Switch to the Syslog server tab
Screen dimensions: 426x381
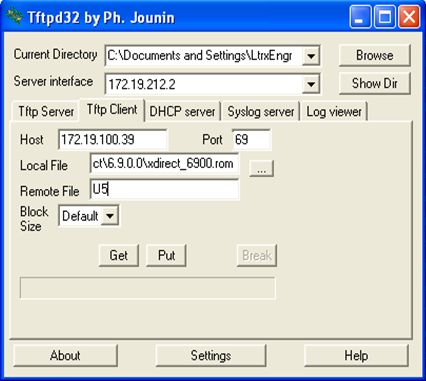tap(261, 112)
